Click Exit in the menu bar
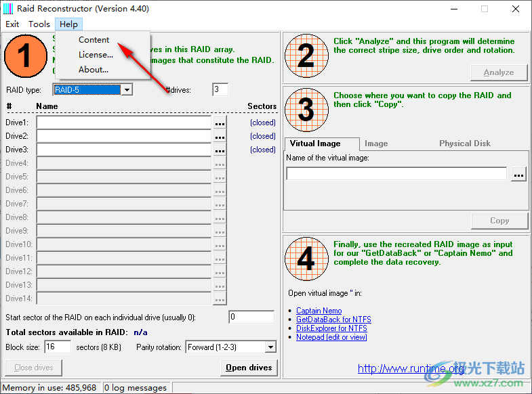Screen dimensions: 532x394 pyautogui.click(x=12, y=24)
